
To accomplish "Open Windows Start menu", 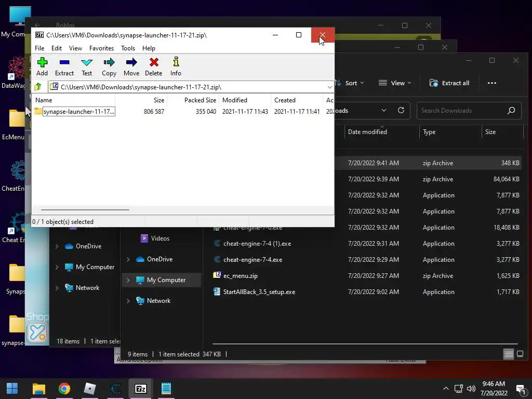I will click(12, 388).
